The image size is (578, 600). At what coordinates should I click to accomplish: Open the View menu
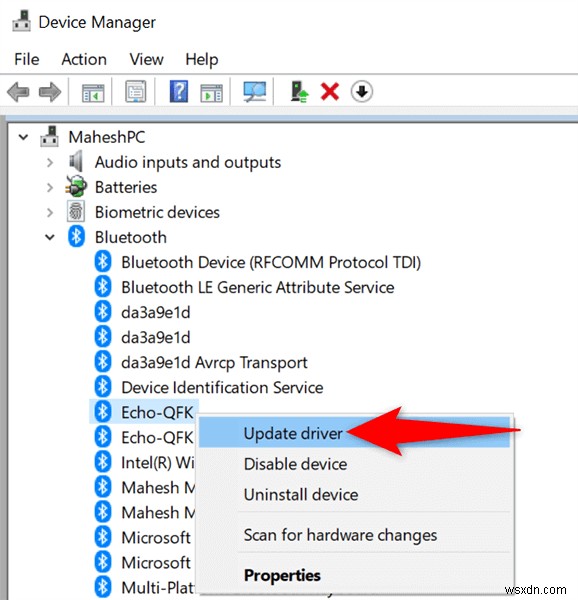tap(147, 59)
